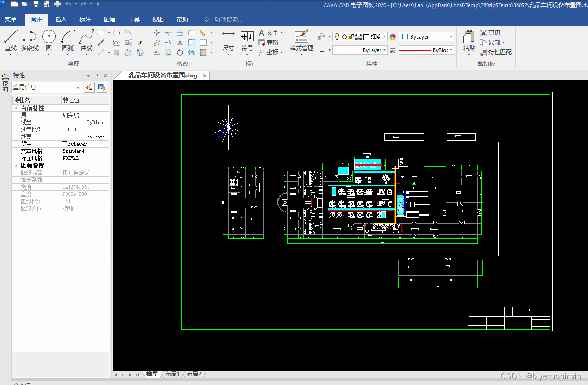Viewport: 588px width, 385px height.
Task: Click the save icon in quick access toolbar
Action: tap(36, 4)
